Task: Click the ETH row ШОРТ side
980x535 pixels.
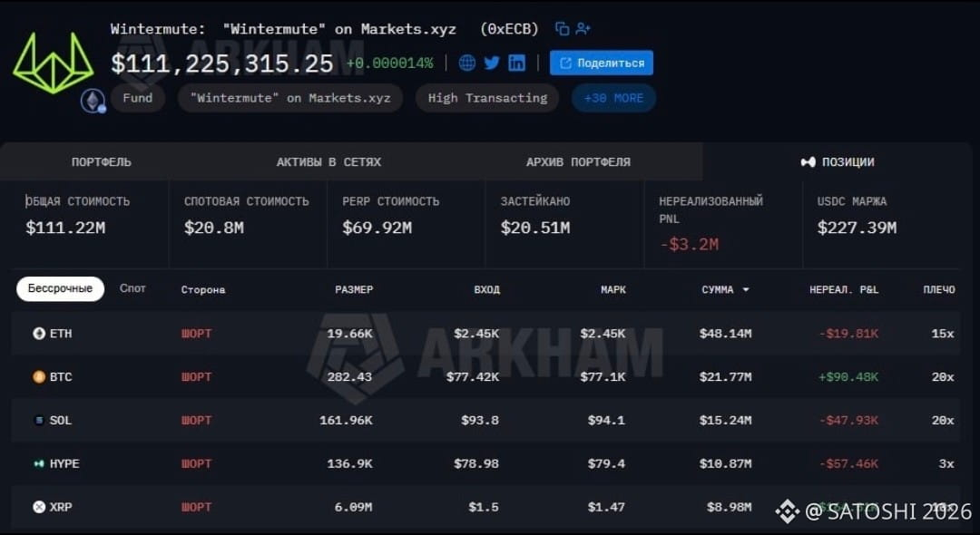Action: [196, 334]
